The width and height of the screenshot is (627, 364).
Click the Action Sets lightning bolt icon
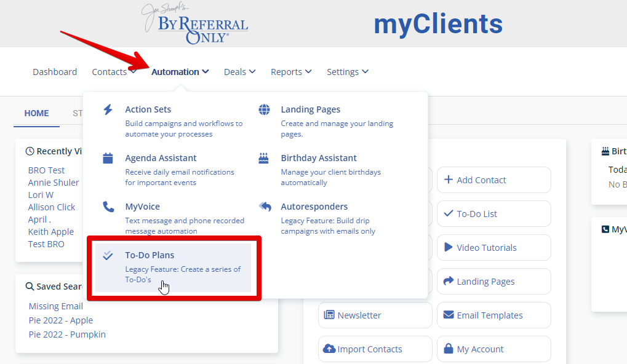(108, 109)
